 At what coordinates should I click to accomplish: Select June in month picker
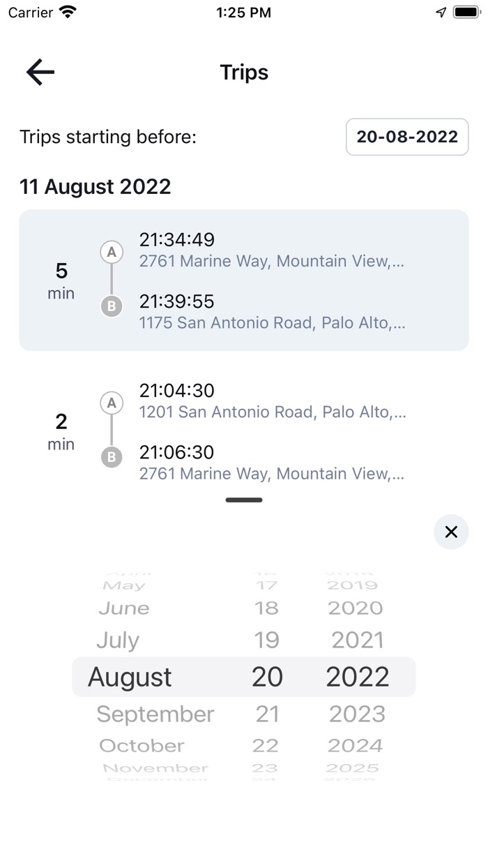click(124, 608)
